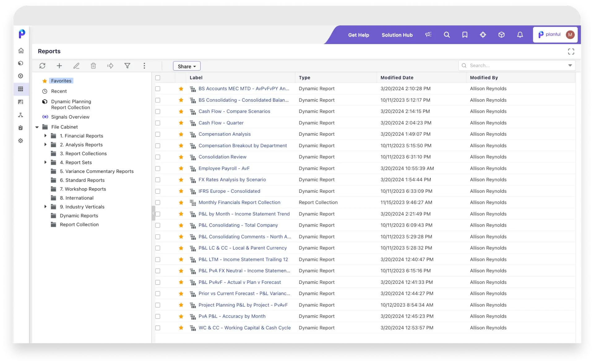Check the Consolidation Review row checkbox
The width and height of the screenshot is (594, 364).
pyautogui.click(x=158, y=157)
